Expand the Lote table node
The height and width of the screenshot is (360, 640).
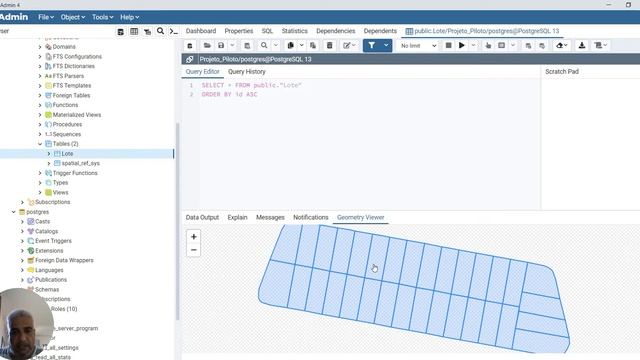[49, 153]
